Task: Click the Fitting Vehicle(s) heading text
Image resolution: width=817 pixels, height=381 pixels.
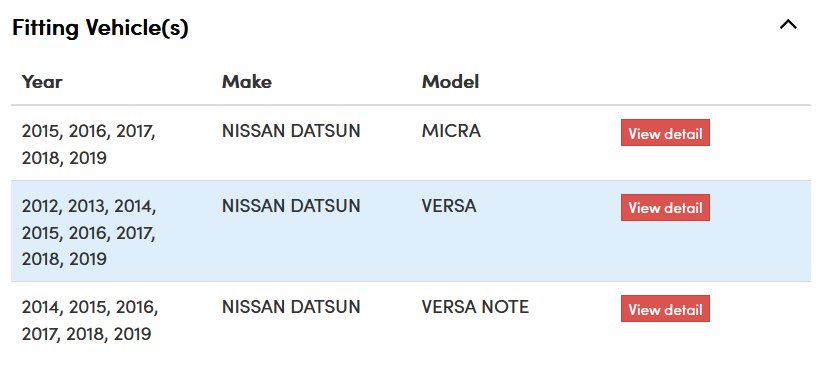Action: 100,27
